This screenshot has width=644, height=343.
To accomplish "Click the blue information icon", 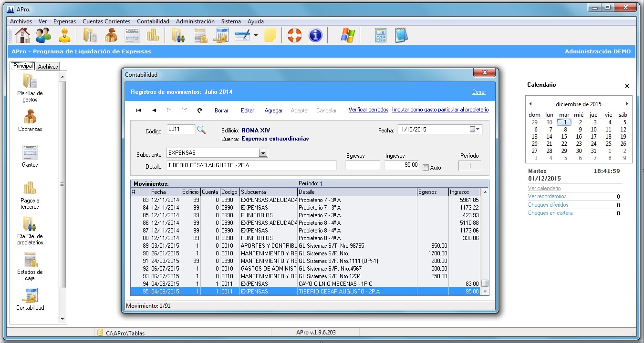I will pyautogui.click(x=315, y=35).
